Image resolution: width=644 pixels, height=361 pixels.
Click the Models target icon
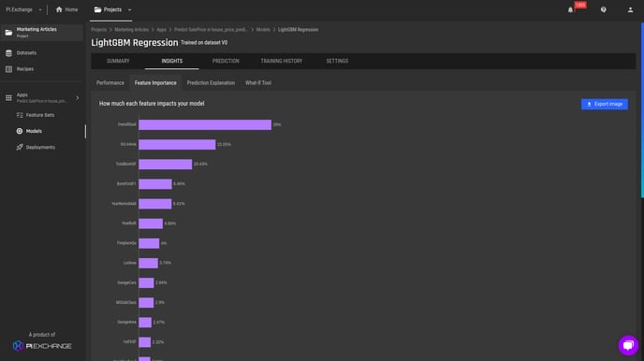click(x=20, y=131)
